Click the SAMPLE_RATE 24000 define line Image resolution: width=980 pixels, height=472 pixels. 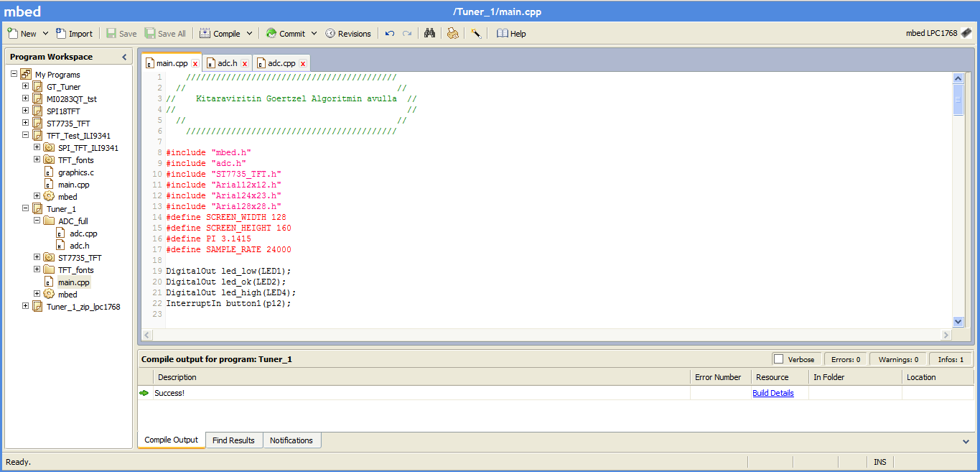[228, 249]
